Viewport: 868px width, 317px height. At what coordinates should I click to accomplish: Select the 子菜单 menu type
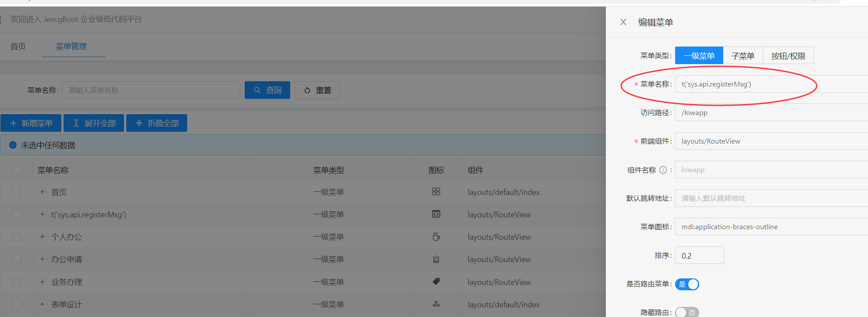[x=743, y=56]
